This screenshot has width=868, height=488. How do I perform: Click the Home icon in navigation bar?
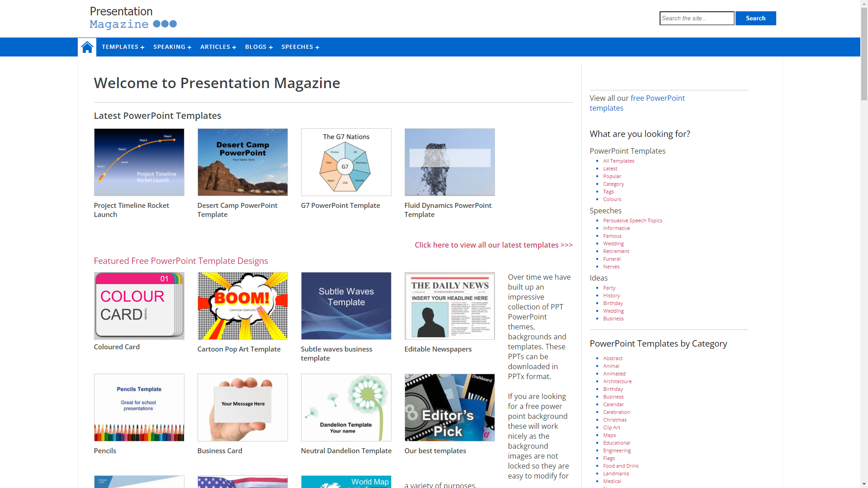click(87, 47)
